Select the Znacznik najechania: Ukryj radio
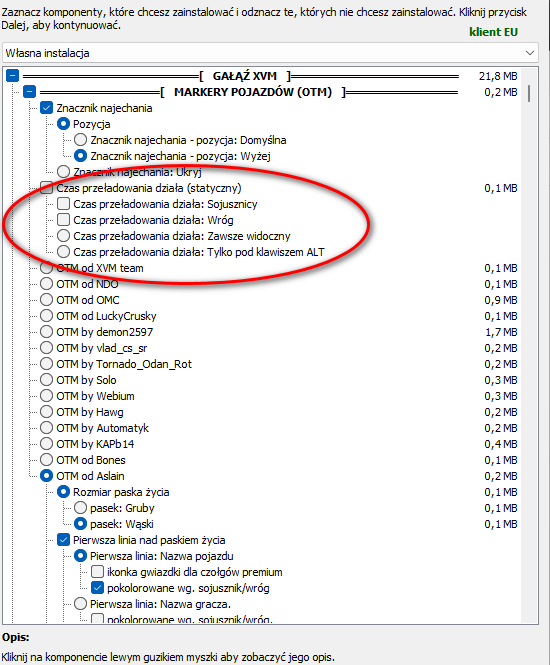Image resolution: width=550 pixels, height=665 pixels. click(x=64, y=172)
